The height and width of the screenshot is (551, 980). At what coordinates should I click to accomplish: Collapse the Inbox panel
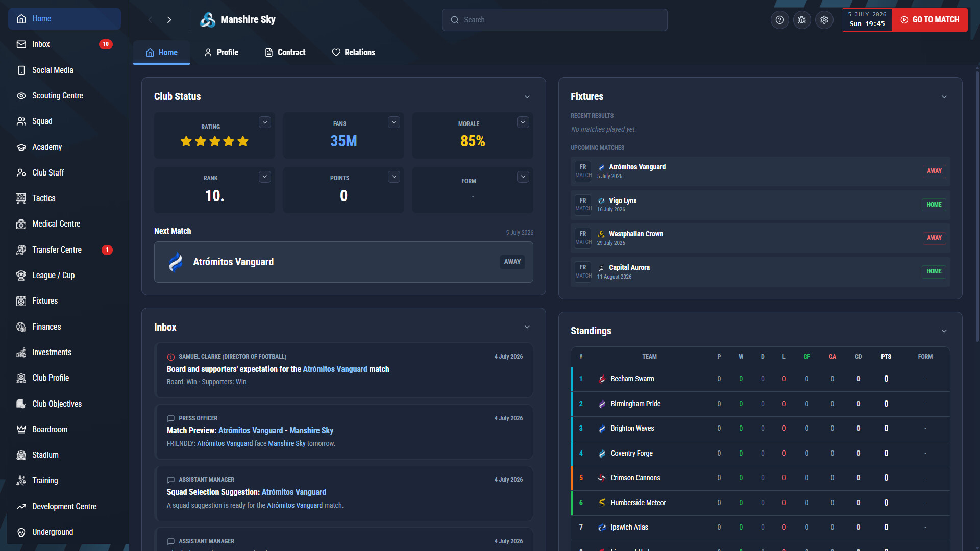coord(527,327)
